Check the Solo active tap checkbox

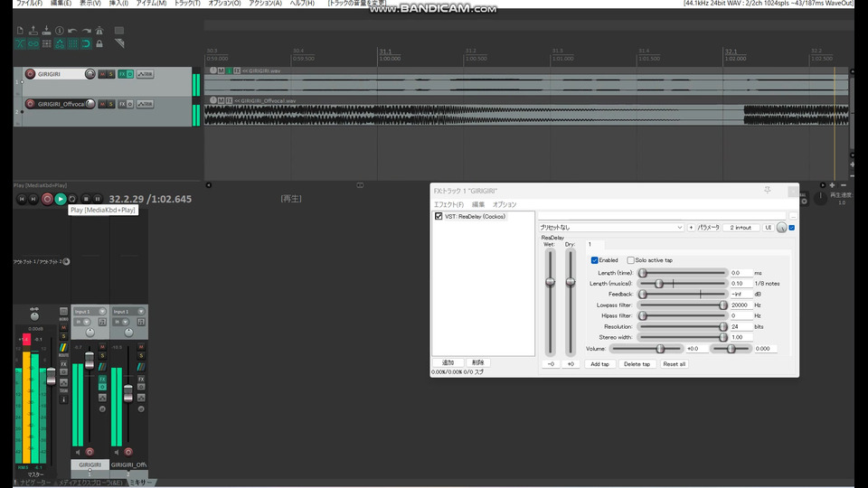(631, 260)
